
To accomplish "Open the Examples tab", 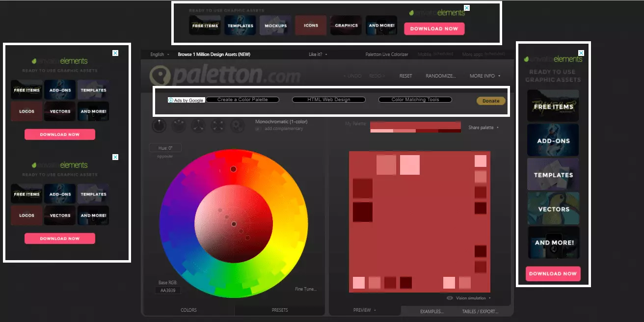I will click(x=432, y=311).
